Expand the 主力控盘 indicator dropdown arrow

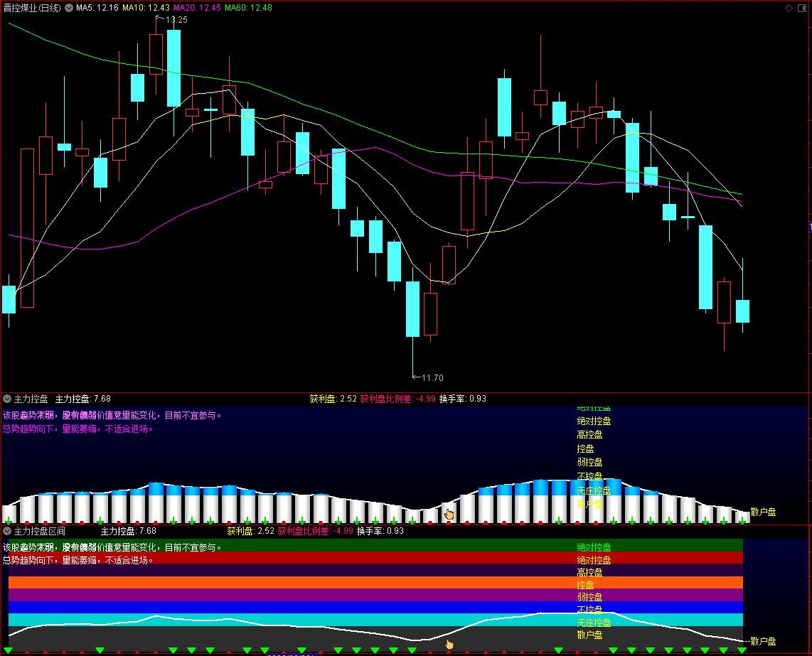click(7, 399)
